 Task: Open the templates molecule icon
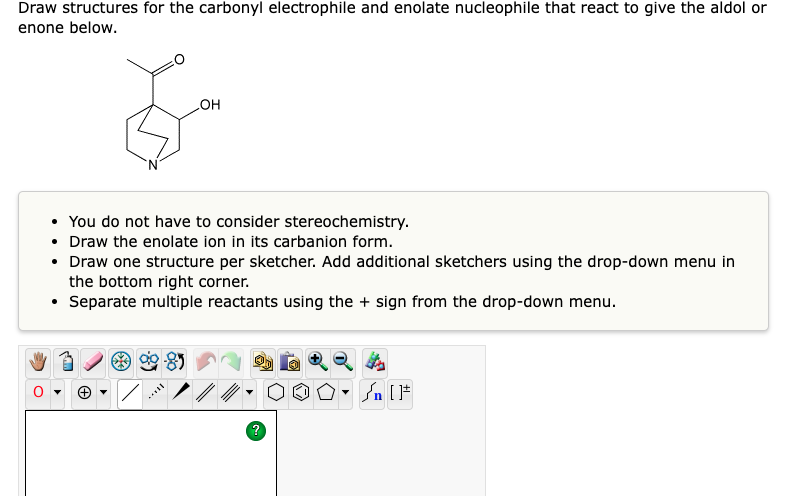[x=374, y=362]
